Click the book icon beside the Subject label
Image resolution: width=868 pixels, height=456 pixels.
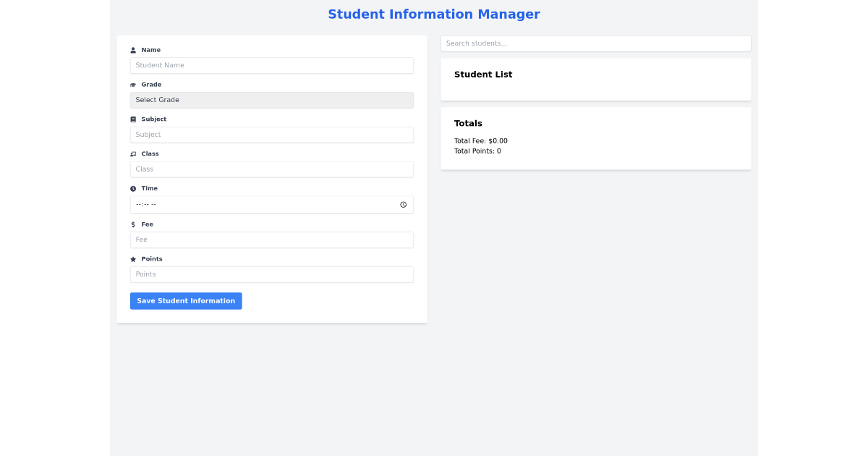pyautogui.click(x=133, y=119)
